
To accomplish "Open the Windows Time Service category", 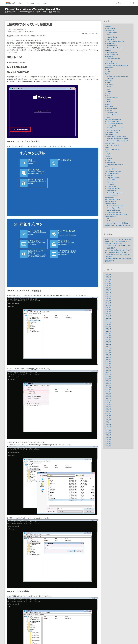I will pos(114,48).
